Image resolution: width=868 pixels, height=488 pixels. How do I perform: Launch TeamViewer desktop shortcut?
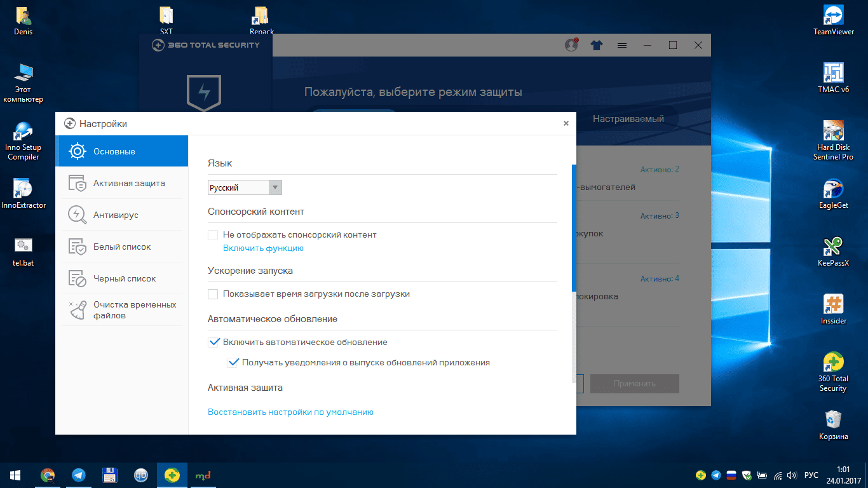pyautogui.click(x=833, y=20)
